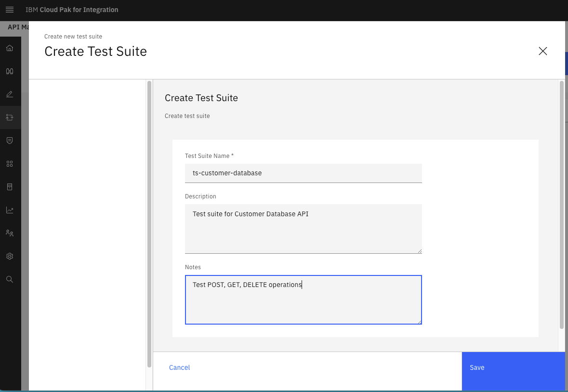Viewport: 568px width, 392px height.
Task: Close the Create Test Suite dialog
Action: point(543,51)
